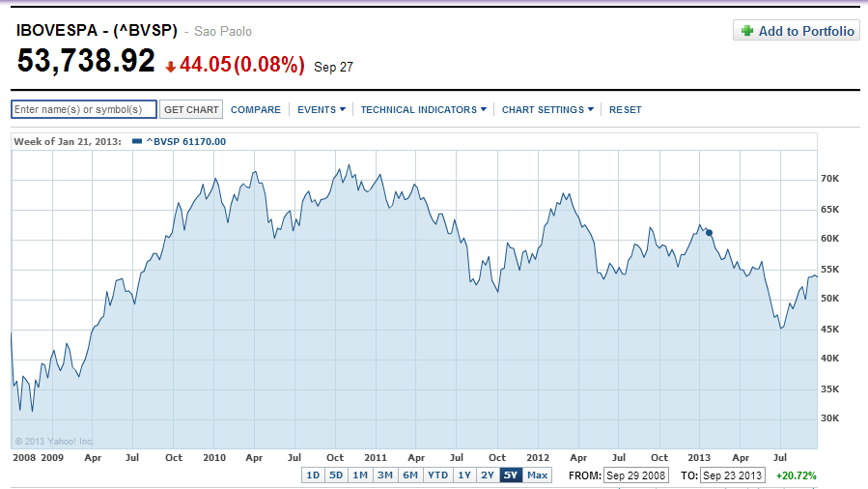Click the ^BVSP legend color swatch

pos(137,142)
